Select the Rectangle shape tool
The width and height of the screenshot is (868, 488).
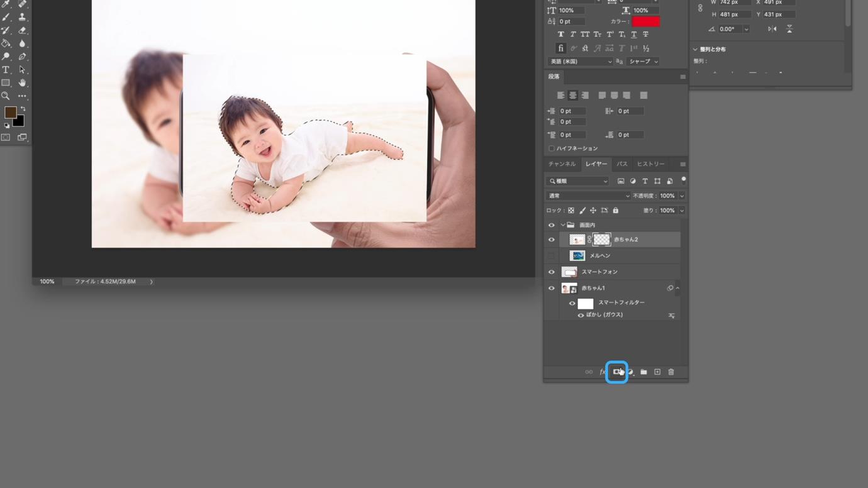pos(6,83)
